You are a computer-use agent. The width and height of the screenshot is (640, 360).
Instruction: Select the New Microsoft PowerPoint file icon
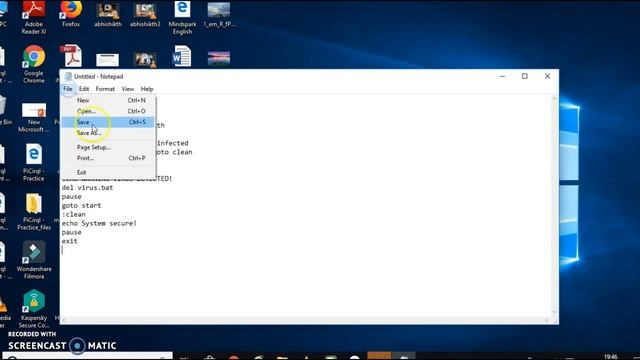34,118
